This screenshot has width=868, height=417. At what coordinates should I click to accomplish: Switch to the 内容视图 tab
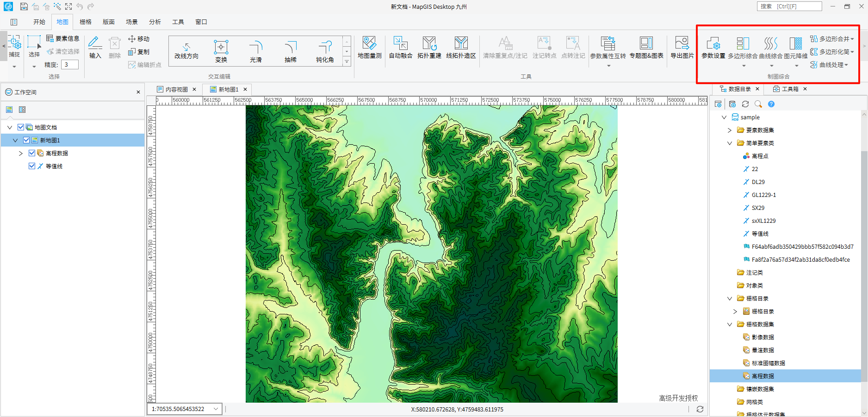tap(176, 89)
